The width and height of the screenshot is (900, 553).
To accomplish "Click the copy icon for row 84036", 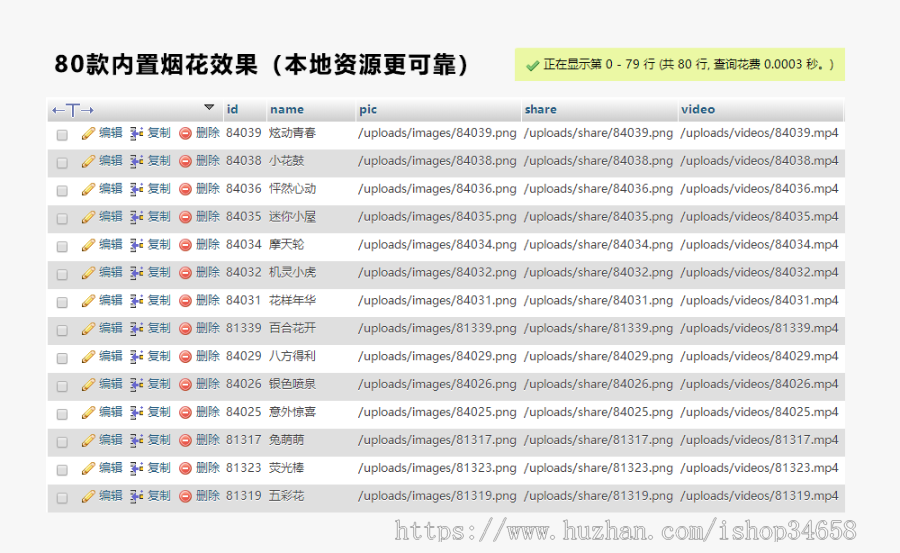I will pyautogui.click(x=136, y=190).
